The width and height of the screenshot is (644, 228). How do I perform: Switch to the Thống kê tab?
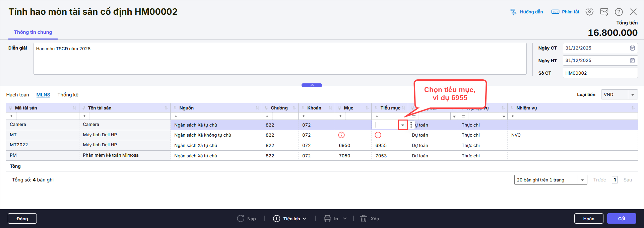[68, 95]
